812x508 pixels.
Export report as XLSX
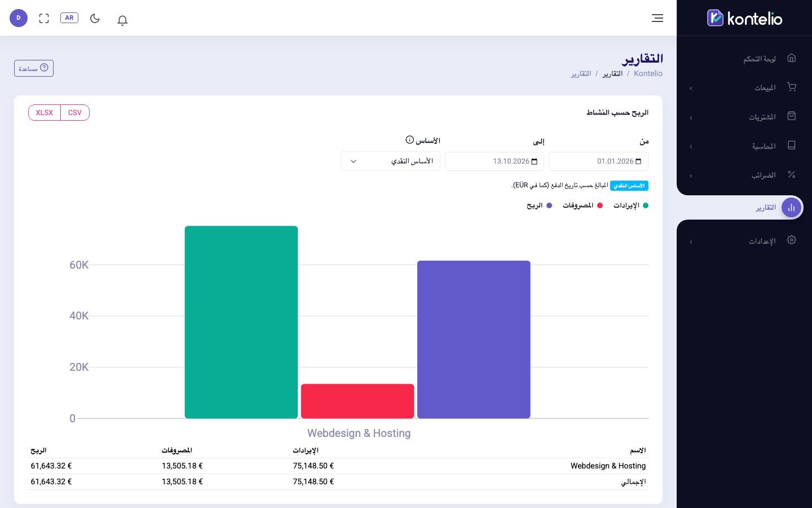(x=45, y=112)
